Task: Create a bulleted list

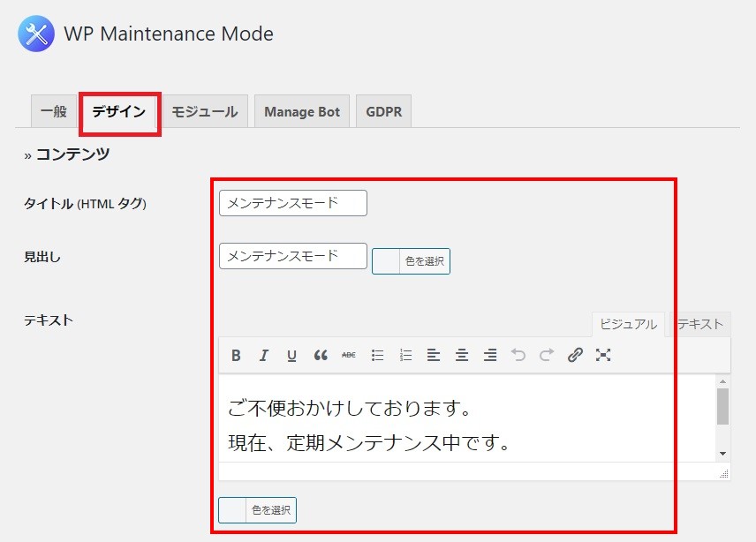Action: [x=377, y=356]
